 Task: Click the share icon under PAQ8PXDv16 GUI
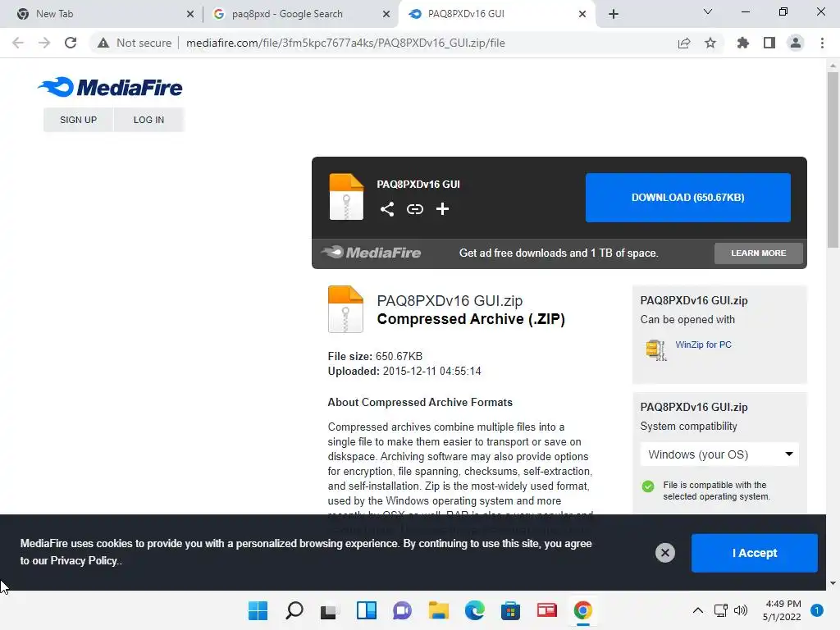click(x=387, y=209)
